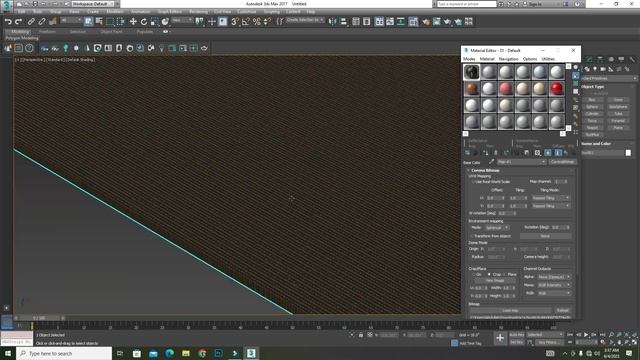Viewport: 640px width, 360px height.
Task: Click the None object picker button
Action: (x=545, y=236)
